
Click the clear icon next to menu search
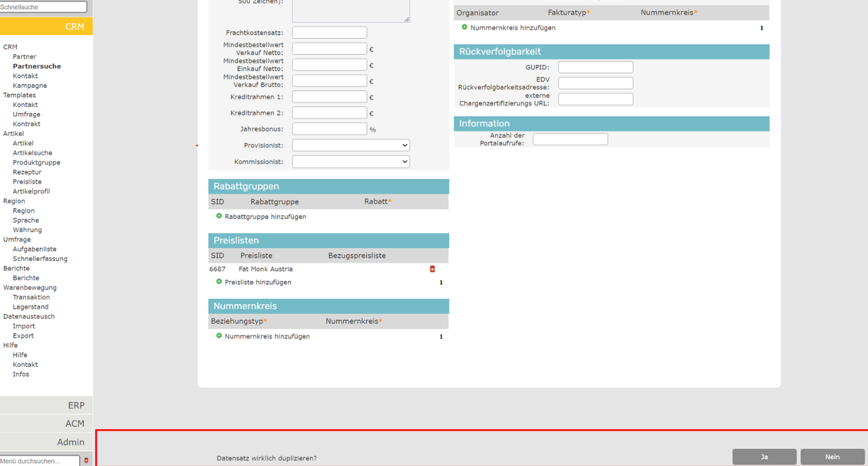(x=87, y=460)
